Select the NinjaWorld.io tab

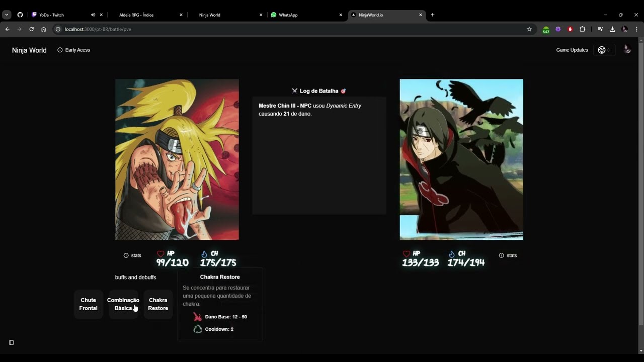point(386,15)
